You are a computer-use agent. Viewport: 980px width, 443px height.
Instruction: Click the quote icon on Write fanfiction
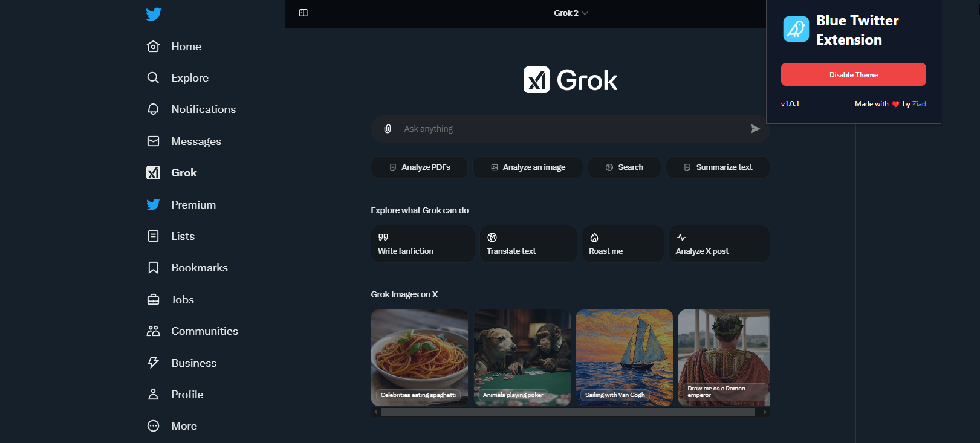coord(383,238)
